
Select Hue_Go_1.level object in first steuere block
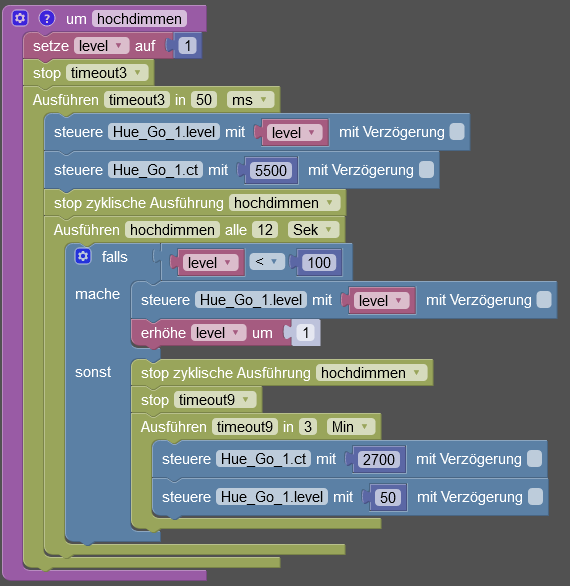pyautogui.click(x=164, y=132)
